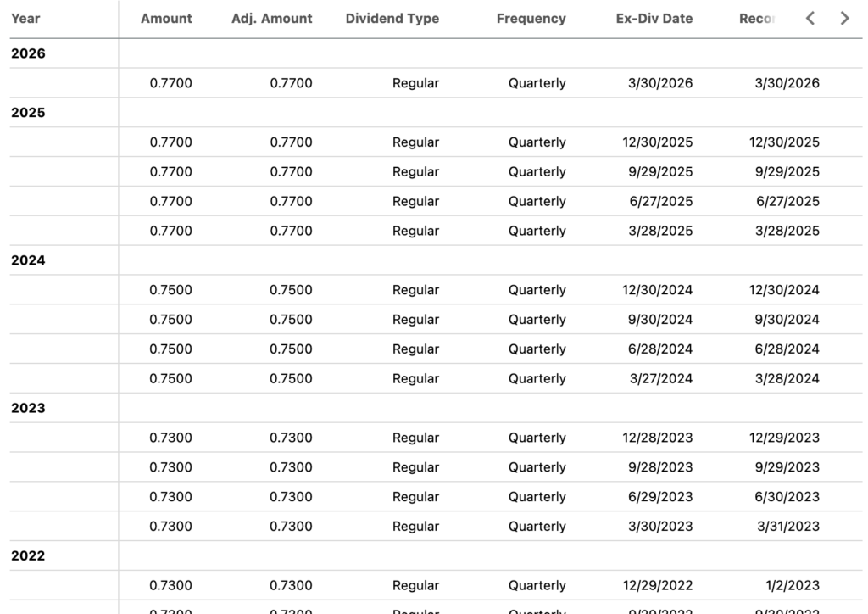Screen dimensions: 868x614
Task: Click the Year column header
Action: (25, 19)
